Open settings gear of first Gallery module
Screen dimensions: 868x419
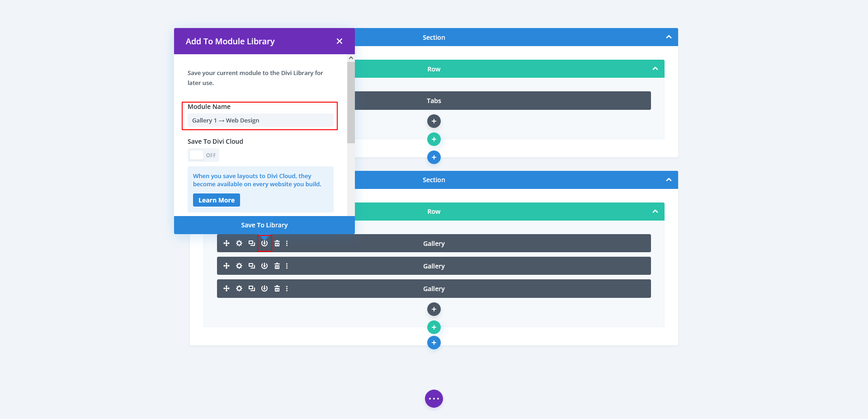pyautogui.click(x=239, y=243)
